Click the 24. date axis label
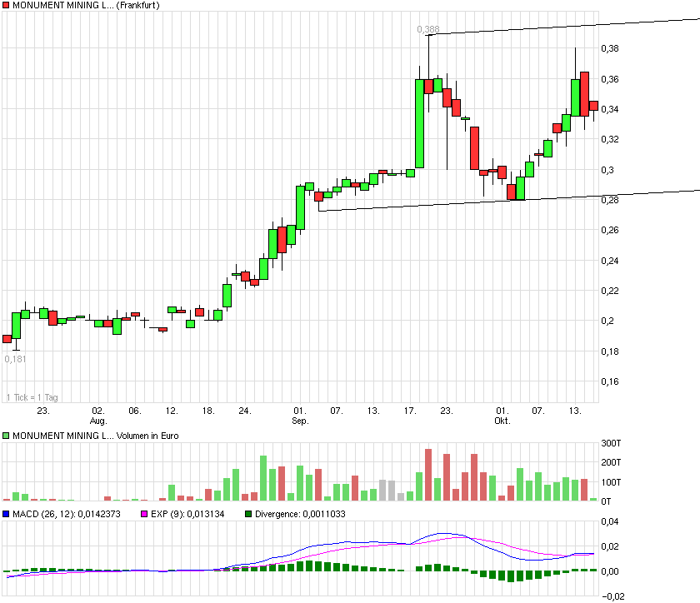700x603 pixels. point(245,411)
